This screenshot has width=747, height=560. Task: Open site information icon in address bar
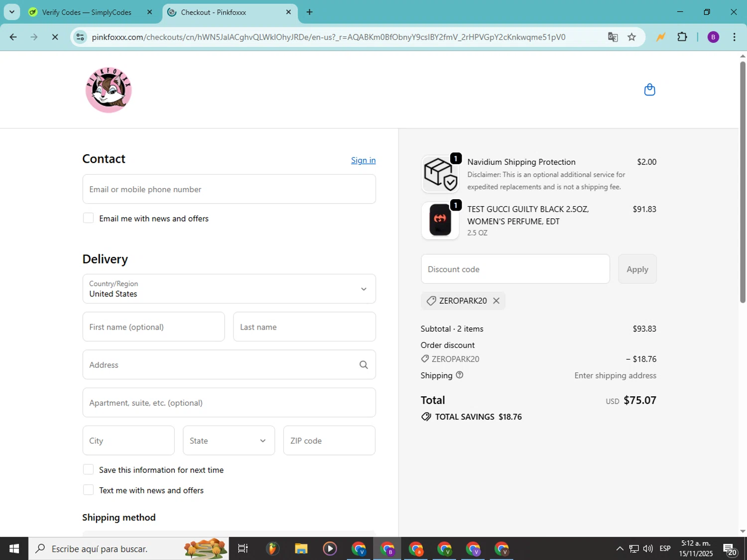80,37
